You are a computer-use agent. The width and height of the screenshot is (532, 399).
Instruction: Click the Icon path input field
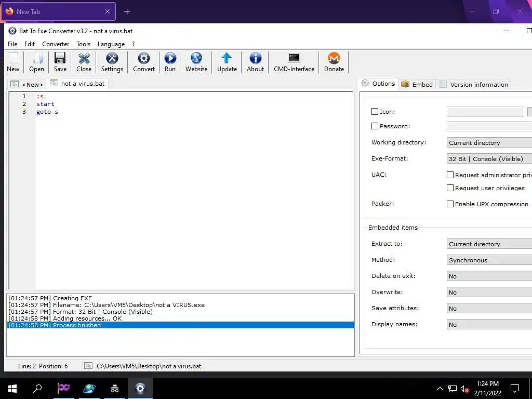pos(485,112)
